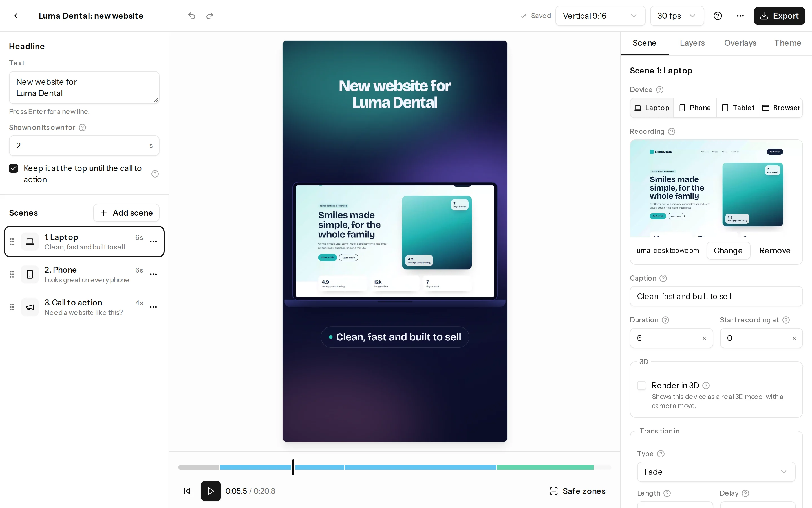Click the help icon next to Shown on its own for
The width and height of the screenshot is (812, 508).
pyautogui.click(x=82, y=127)
